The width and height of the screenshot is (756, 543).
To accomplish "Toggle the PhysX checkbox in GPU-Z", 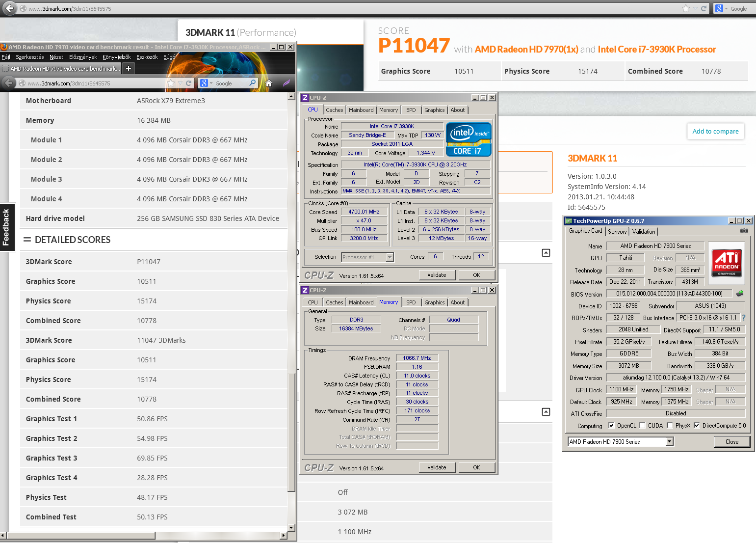I will (670, 425).
